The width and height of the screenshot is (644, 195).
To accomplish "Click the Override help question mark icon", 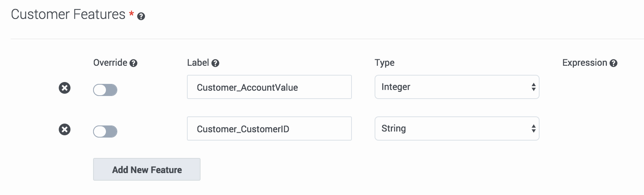I will point(134,63).
